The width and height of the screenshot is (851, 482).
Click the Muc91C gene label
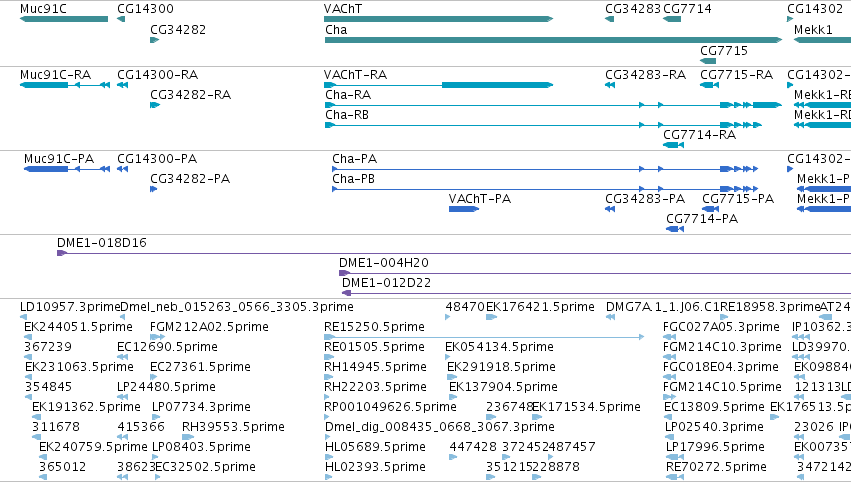tap(43, 9)
